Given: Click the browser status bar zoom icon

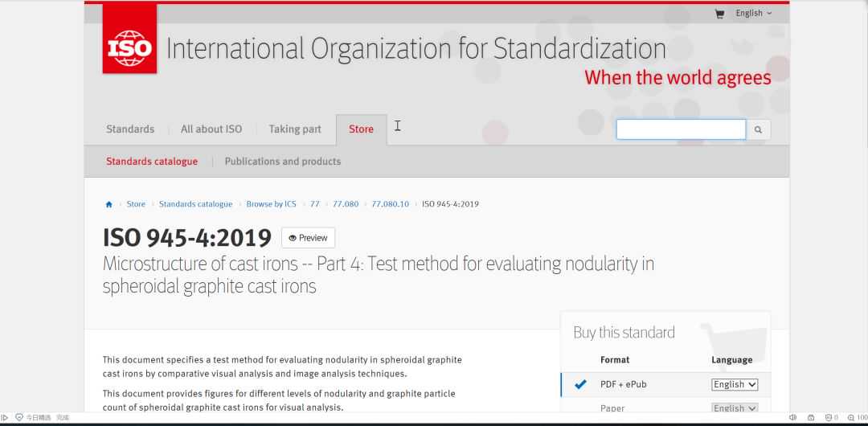Looking at the screenshot, I should pos(852,418).
